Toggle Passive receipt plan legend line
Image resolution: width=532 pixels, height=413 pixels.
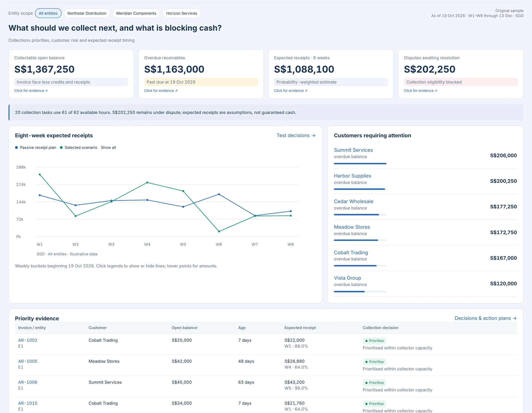click(36, 147)
